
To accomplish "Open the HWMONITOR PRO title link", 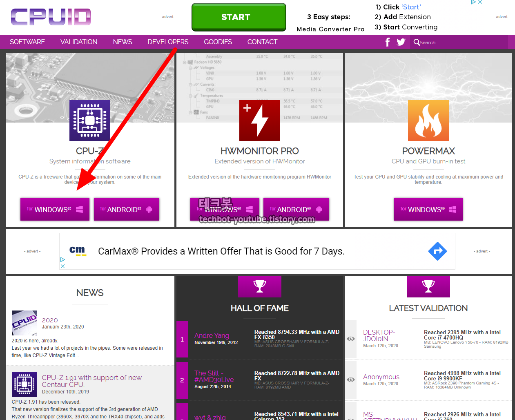I will coord(260,151).
